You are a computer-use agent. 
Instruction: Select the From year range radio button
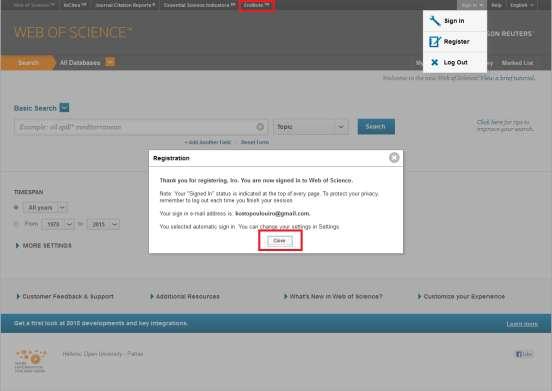pyautogui.click(x=16, y=224)
